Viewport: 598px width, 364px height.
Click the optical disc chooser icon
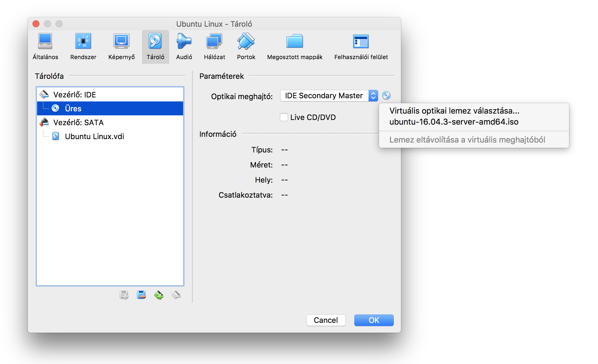[386, 95]
